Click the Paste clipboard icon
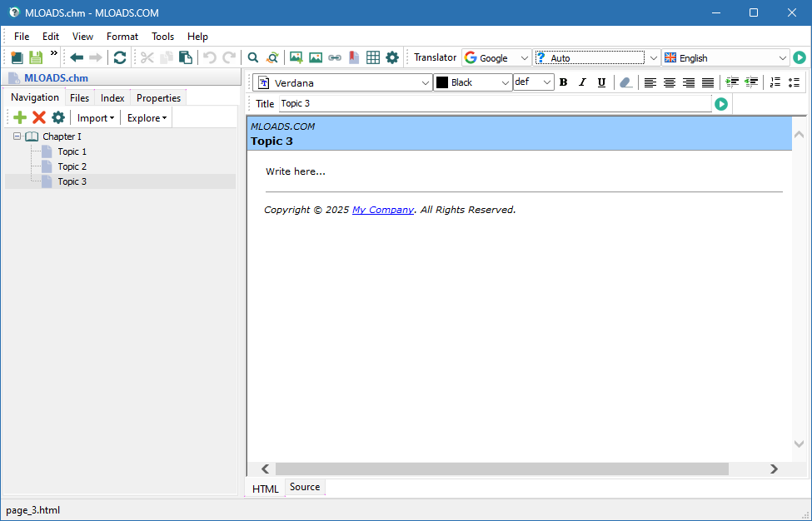Image resolution: width=812 pixels, height=521 pixels. tap(186, 57)
